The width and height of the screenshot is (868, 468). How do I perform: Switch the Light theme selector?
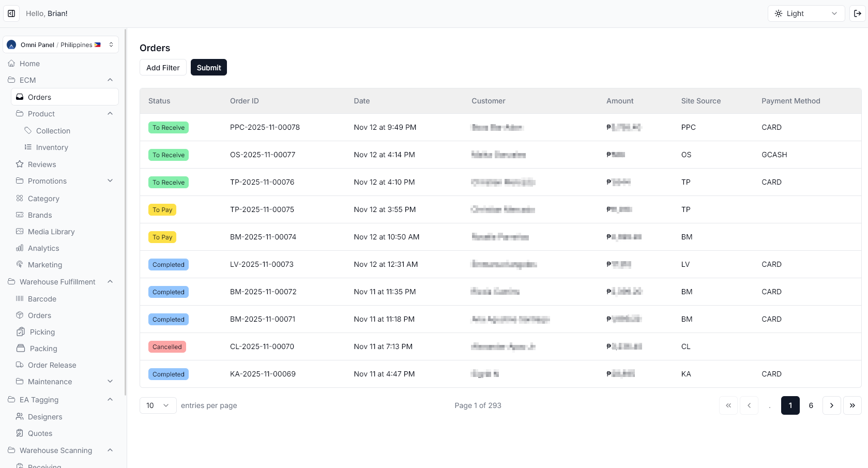806,13
